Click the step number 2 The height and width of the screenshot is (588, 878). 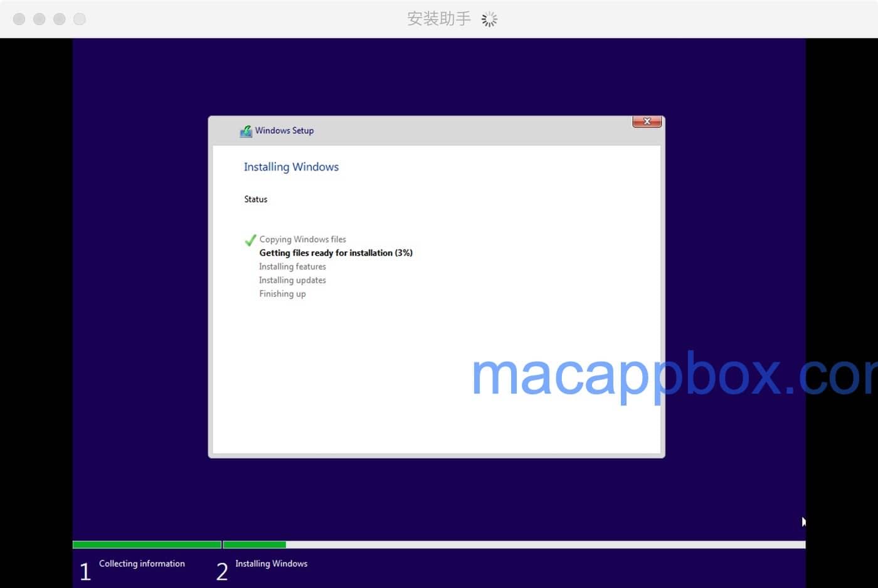click(222, 572)
